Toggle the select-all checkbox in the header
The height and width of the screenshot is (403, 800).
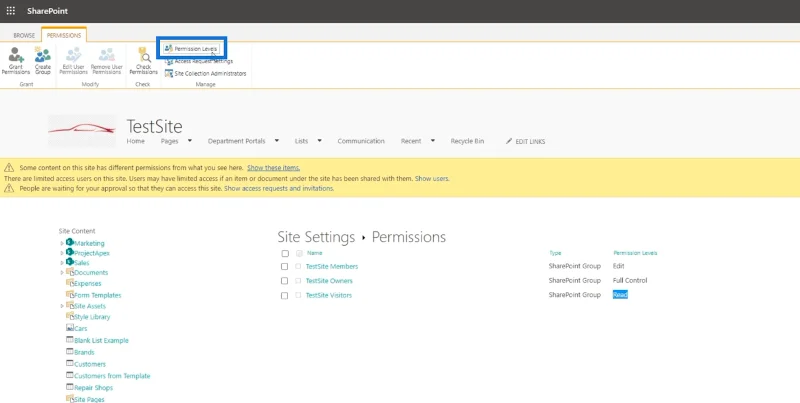point(285,254)
